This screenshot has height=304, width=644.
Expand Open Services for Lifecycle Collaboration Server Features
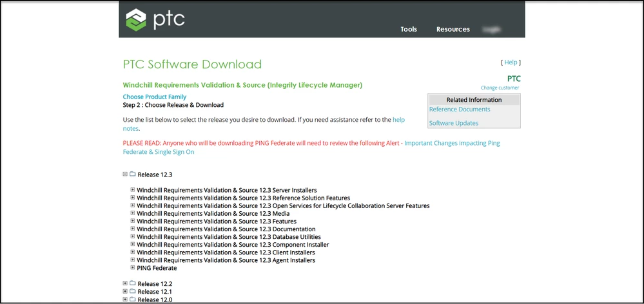point(133,205)
